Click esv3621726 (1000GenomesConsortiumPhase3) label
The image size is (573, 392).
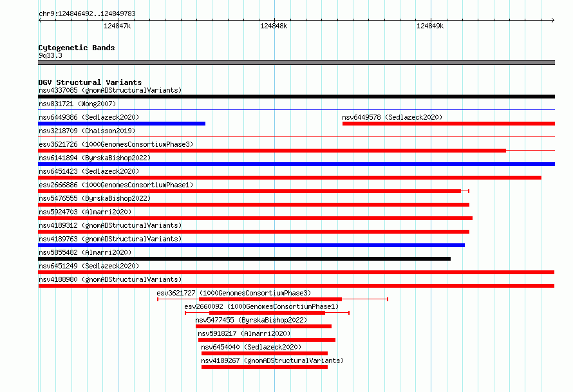coord(116,144)
